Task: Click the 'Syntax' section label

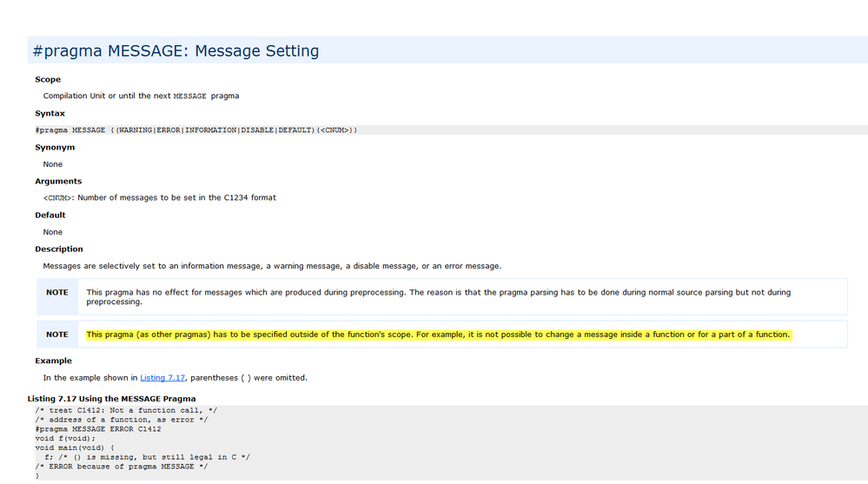Action: (50, 113)
